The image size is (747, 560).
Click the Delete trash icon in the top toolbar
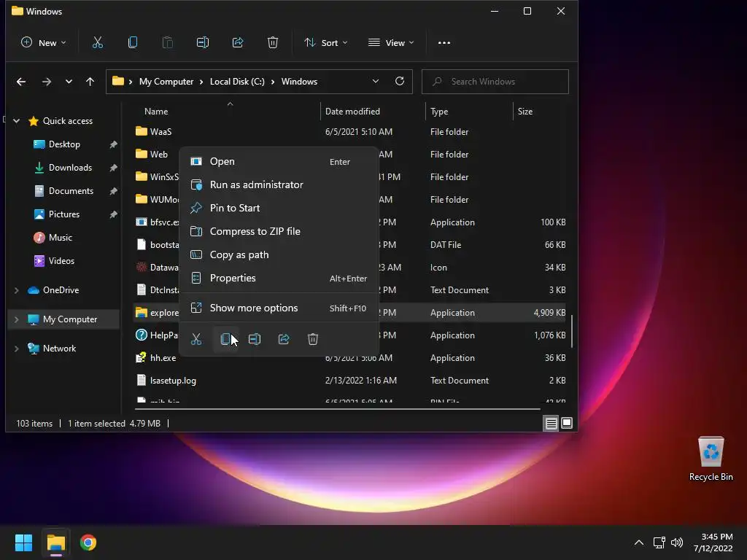[273, 42]
